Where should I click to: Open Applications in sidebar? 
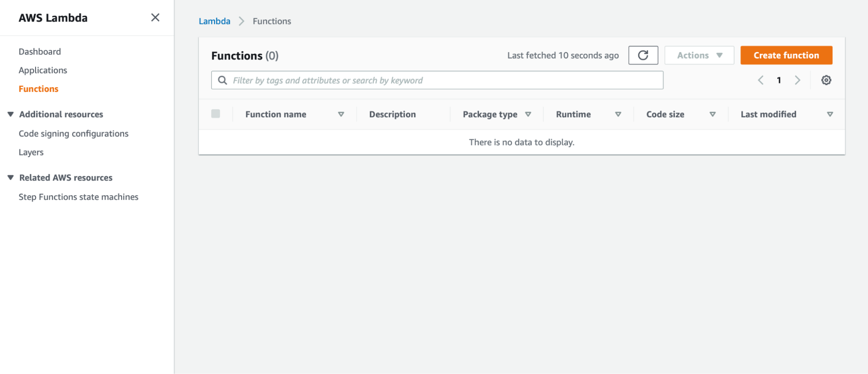pyautogui.click(x=43, y=70)
